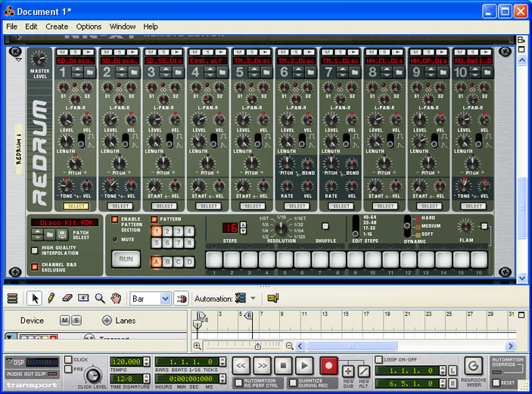Adjust time signature stepper arrows

pos(146,378)
